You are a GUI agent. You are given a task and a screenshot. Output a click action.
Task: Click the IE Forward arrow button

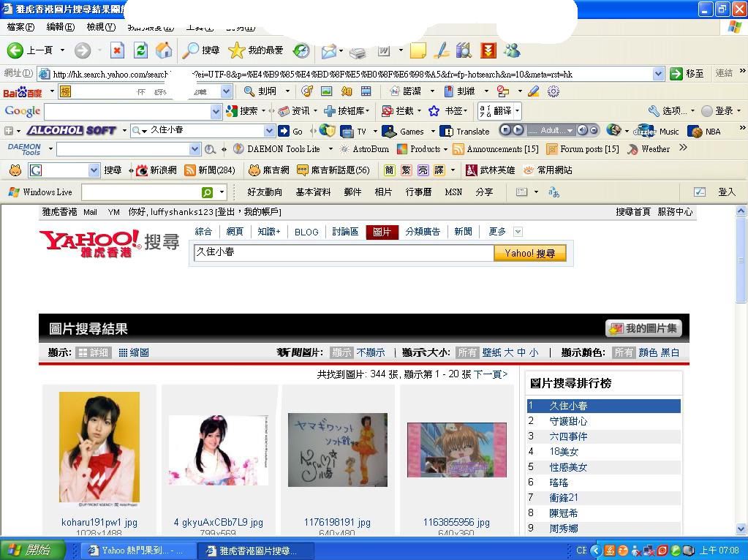tap(82, 50)
